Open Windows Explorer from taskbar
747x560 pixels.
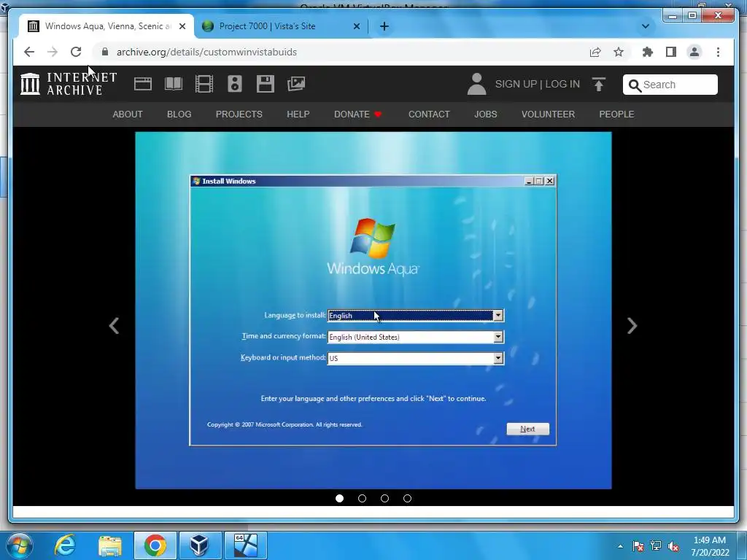(110, 545)
